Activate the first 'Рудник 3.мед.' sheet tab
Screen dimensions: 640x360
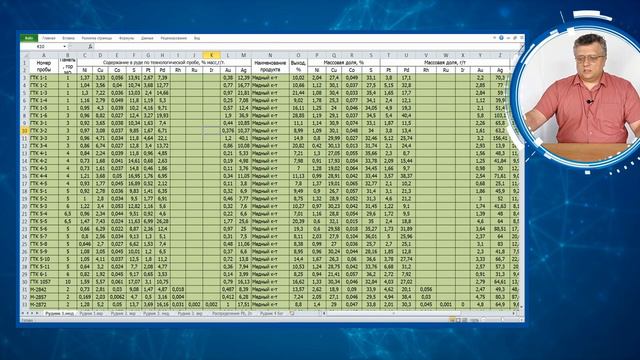(x=60, y=313)
